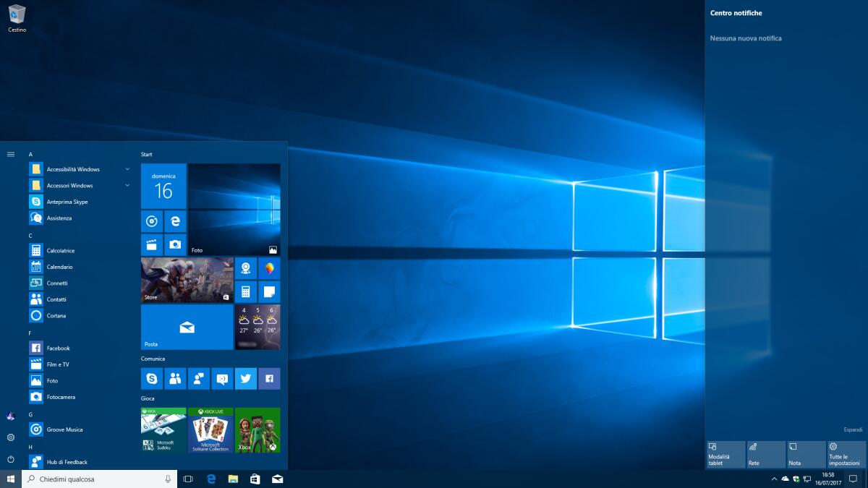Image resolution: width=868 pixels, height=488 pixels.
Task: Open Cortana with the microphone icon
Action: pos(167,478)
